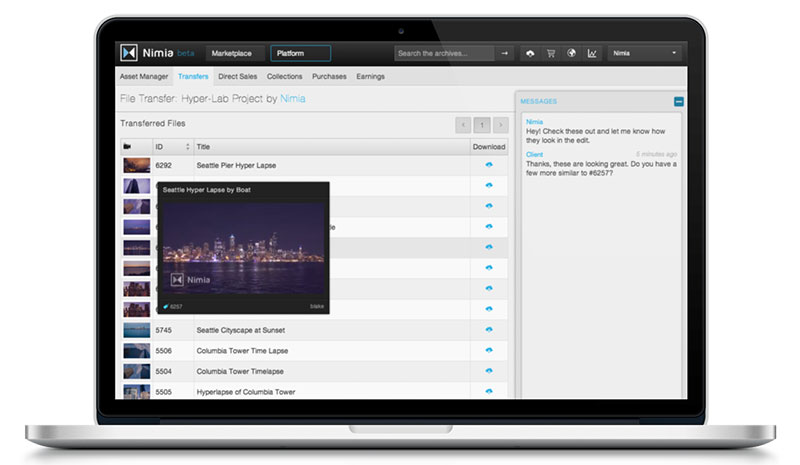Viewport: 800px width, 465px height.
Task: Select the 'Columbia Tower Timelapse' title
Action: click(240, 371)
